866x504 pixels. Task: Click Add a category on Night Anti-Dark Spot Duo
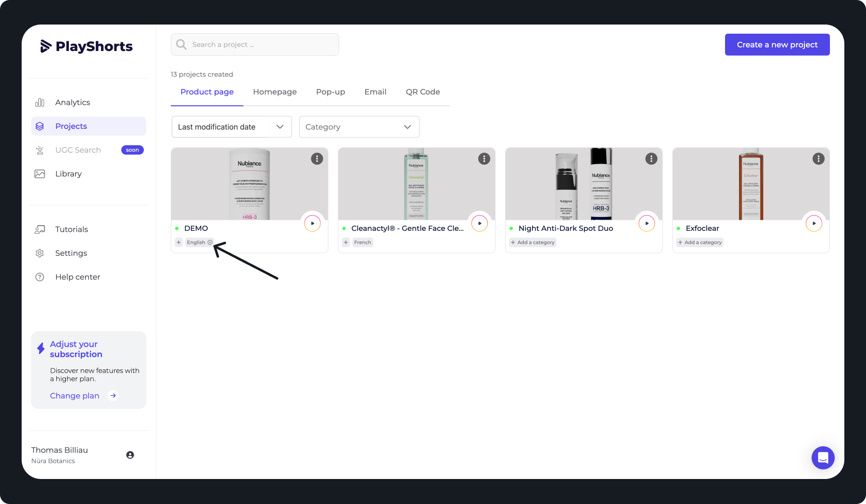click(533, 242)
